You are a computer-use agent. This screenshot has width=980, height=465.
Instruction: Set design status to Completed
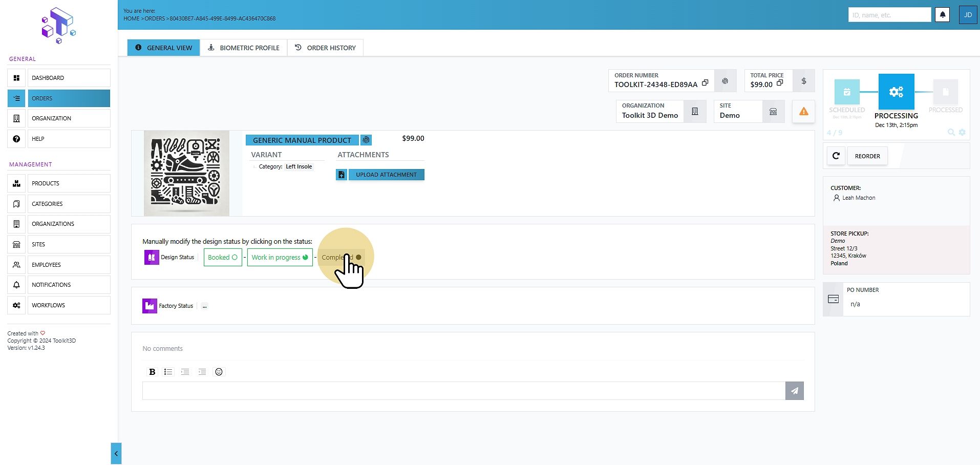point(342,257)
